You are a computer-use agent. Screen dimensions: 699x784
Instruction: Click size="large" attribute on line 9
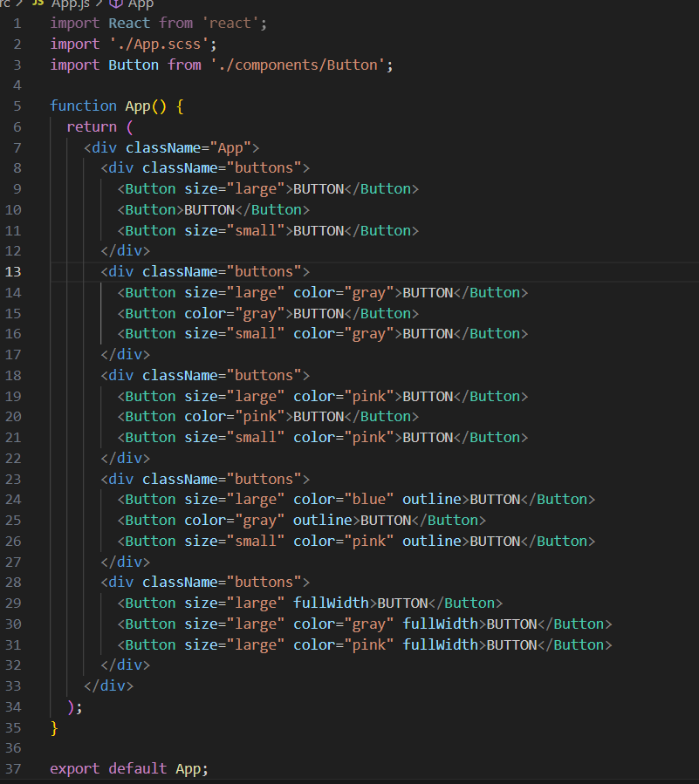(x=235, y=189)
